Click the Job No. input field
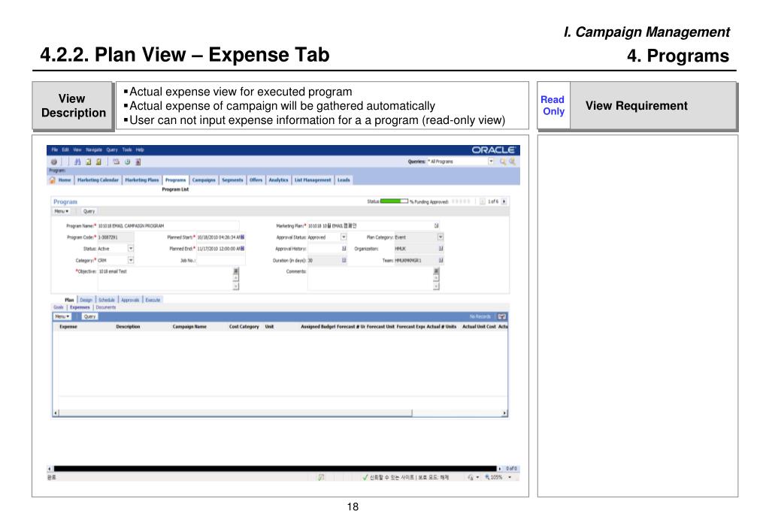The height and width of the screenshot is (532, 769). pyautogui.click(x=221, y=260)
